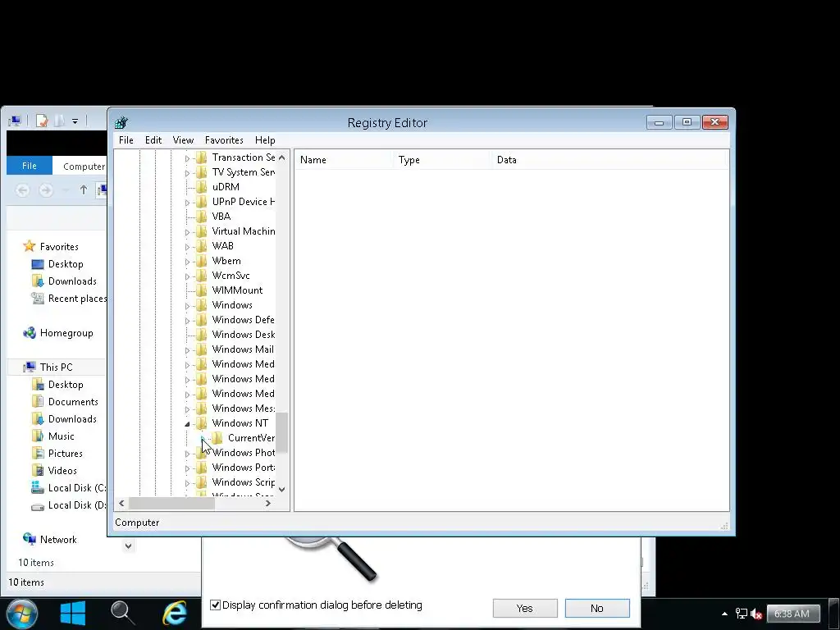The image size is (840, 630).
Task: Select the VBA folder icon
Action: click(202, 217)
